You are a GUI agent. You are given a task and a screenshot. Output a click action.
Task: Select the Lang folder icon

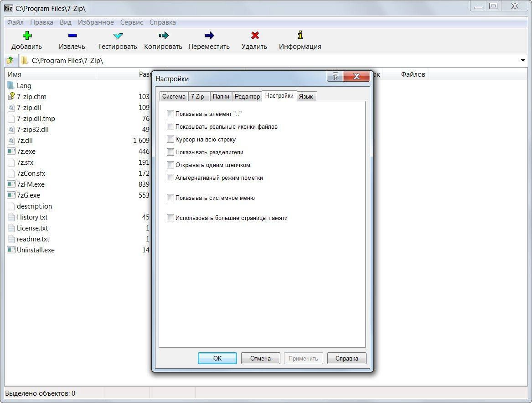tap(11, 85)
